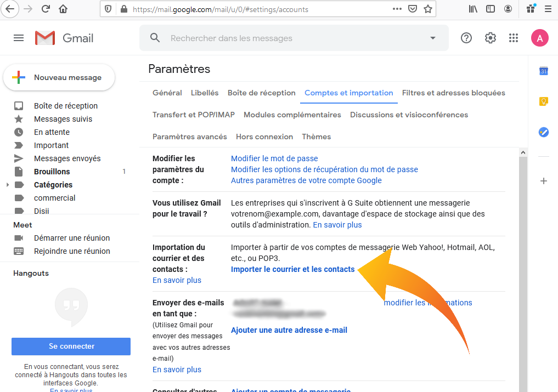
Task: Toggle the Firefox sidebar icon
Action: [491, 9]
